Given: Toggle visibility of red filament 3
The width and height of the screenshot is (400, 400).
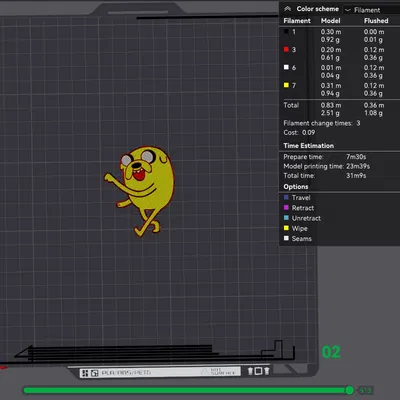Looking at the screenshot, I should [x=286, y=49].
